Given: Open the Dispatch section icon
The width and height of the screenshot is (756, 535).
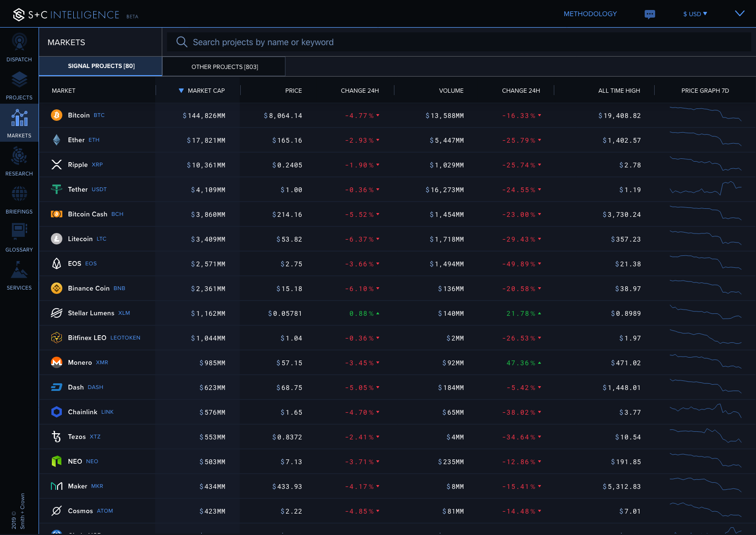Looking at the screenshot, I should tap(19, 42).
